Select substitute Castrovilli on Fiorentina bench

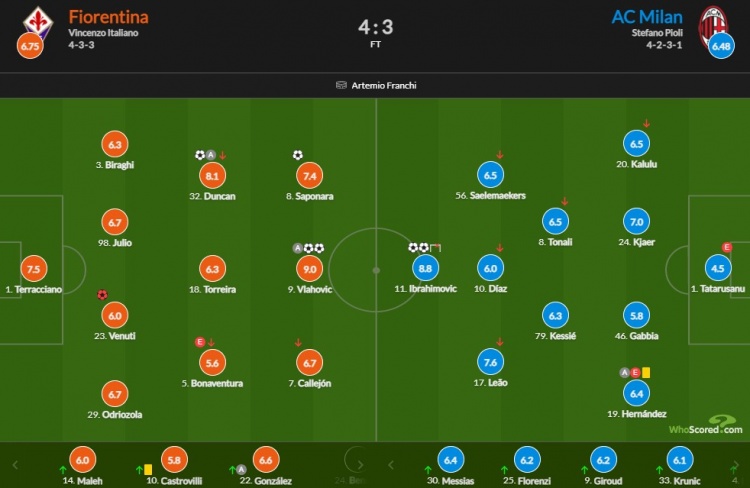click(174, 466)
